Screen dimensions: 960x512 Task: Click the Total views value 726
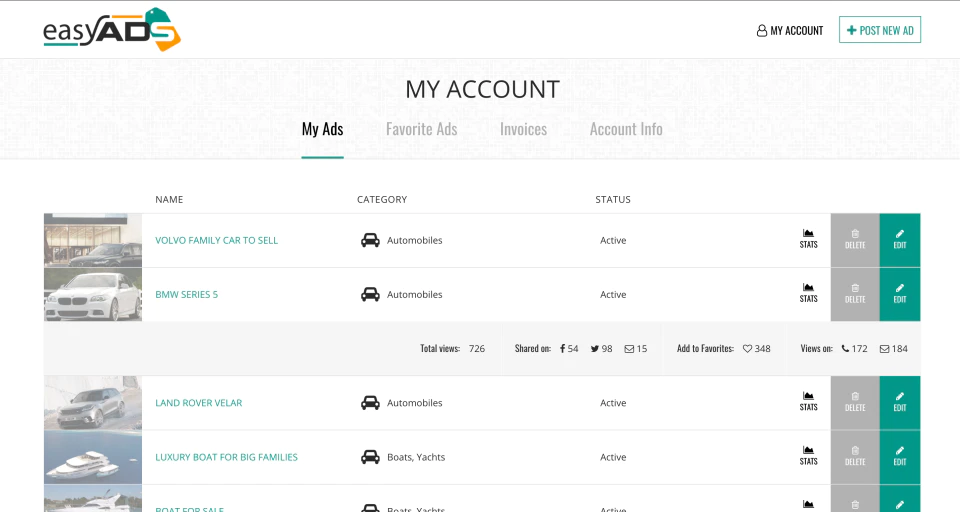tap(477, 349)
